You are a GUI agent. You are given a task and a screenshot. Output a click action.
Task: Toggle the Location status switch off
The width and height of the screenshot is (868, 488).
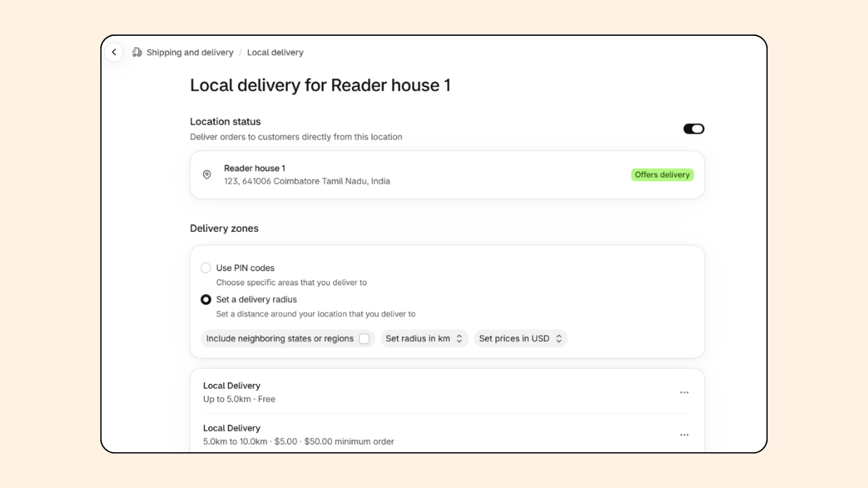pyautogui.click(x=694, y=129)
